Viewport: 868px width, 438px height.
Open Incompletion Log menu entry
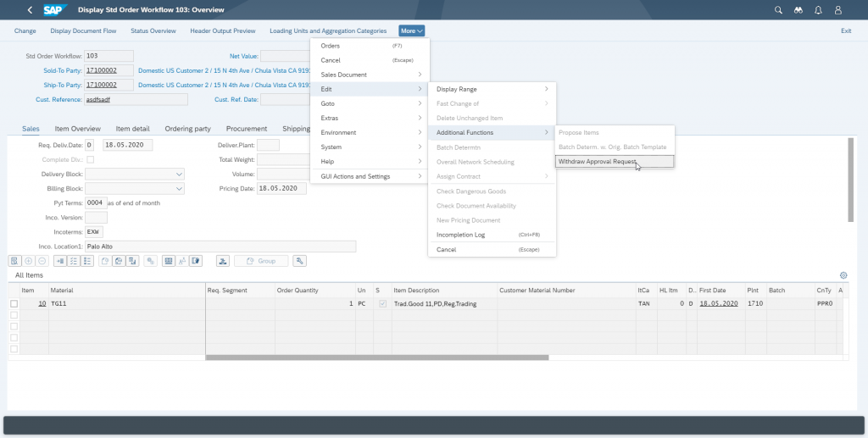click(x=492, y=235)
